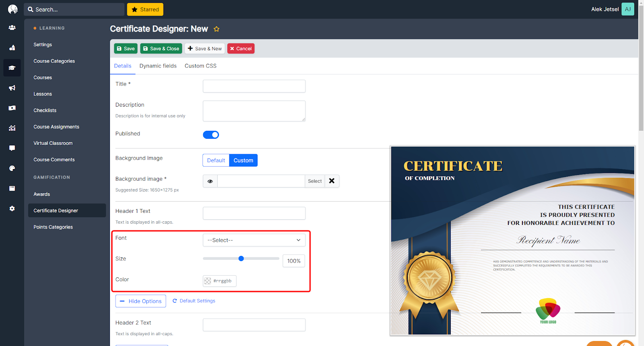
Task: Click the Save & New button
Action: 204,49
